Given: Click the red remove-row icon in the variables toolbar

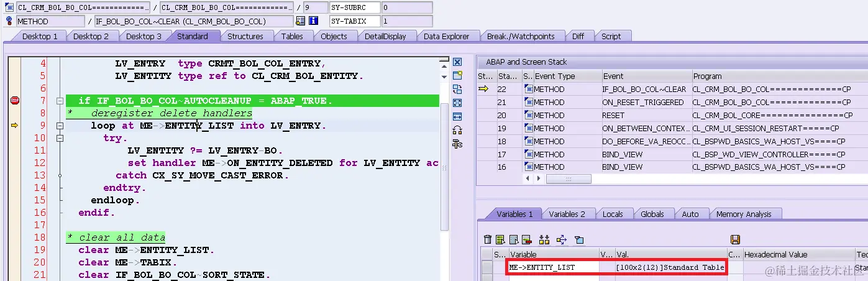Looking at the screenshot, I should [526, 239].
